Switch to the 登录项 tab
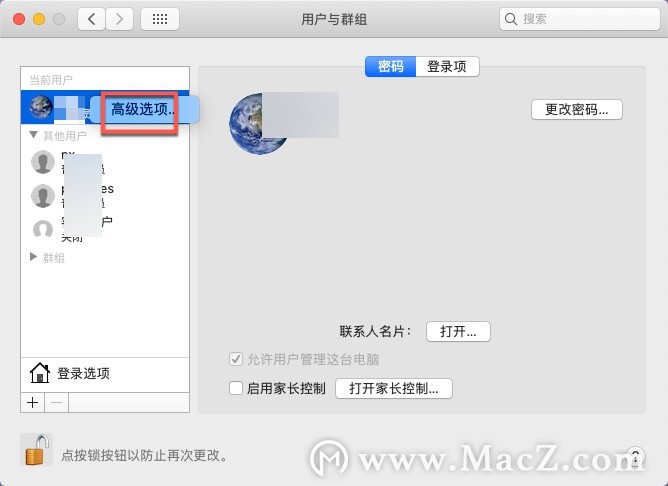The height and width of the screenshot is (486, 668). click(447, 66)
